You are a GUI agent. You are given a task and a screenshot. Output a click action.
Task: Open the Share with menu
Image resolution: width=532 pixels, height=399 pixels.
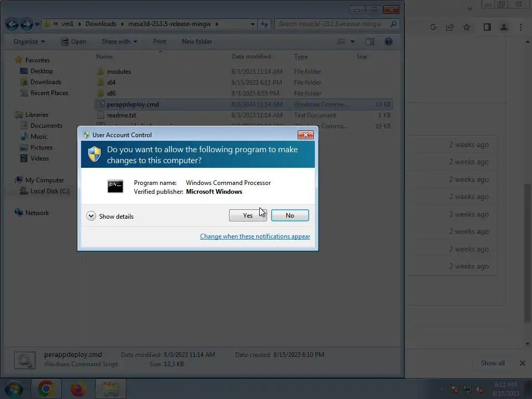[x=119, y=42]
